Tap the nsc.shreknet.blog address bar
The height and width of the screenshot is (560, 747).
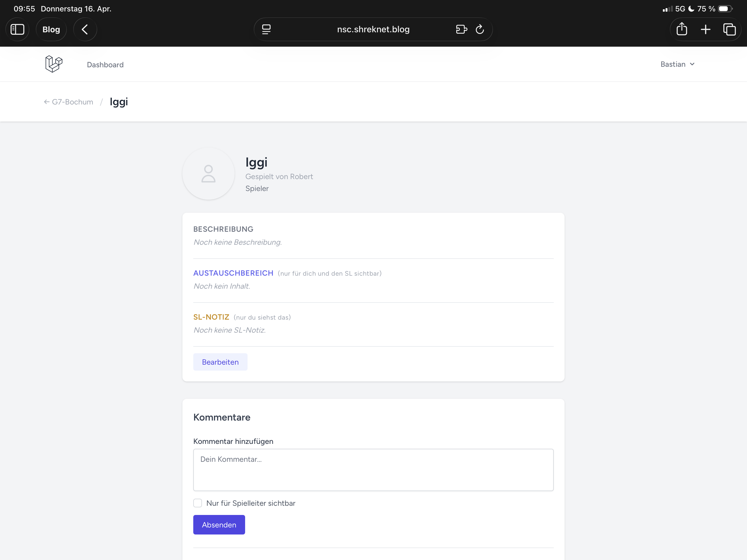tap(373, 29)
